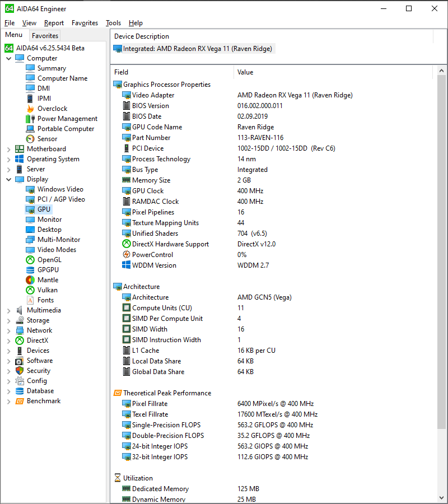
Task: Open the File menu
Action: (x=10, y=23)
